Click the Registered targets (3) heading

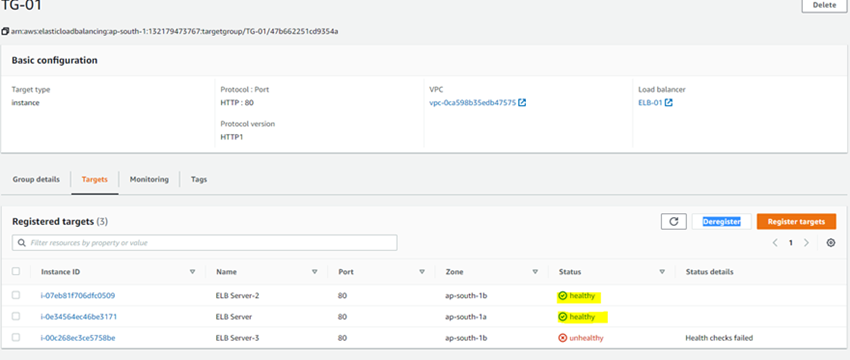point(60,221)
